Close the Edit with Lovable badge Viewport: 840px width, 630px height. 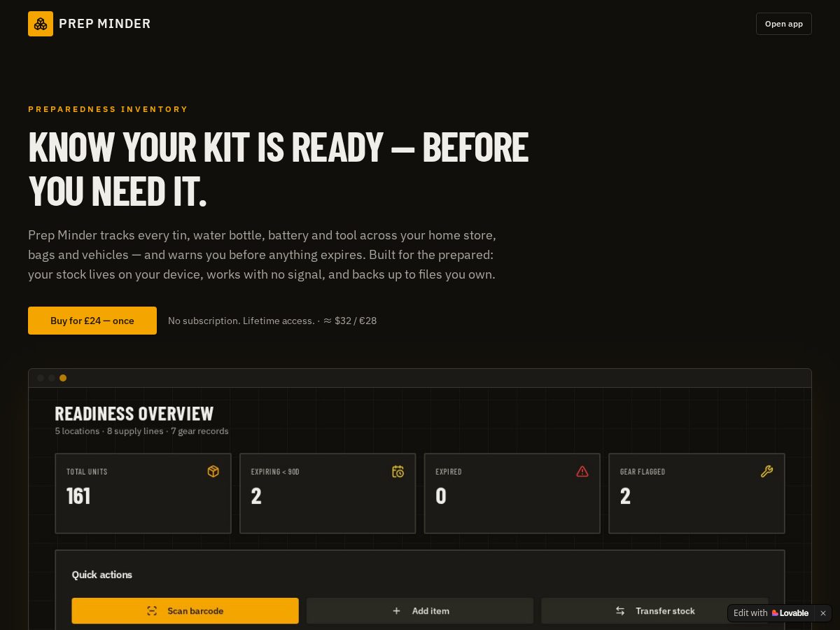(823, 613)
